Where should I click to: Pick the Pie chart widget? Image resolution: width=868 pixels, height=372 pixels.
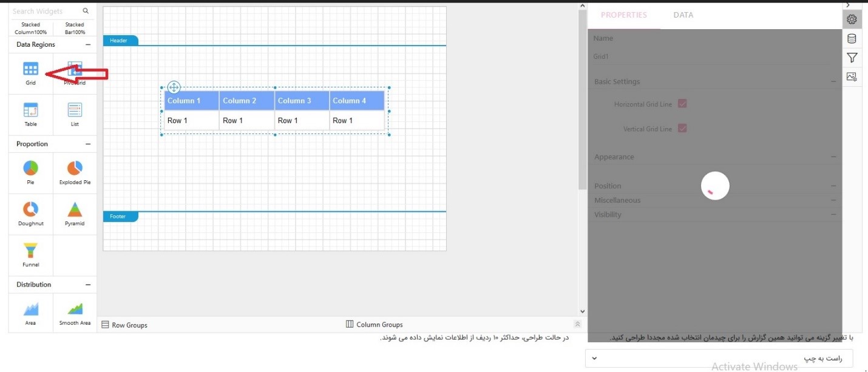click(x=30, y=168)
